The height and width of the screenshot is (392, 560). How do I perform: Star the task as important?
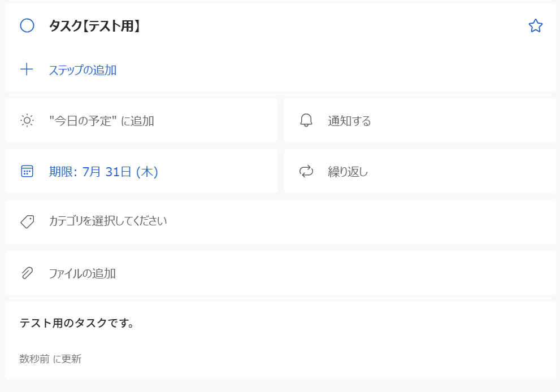tap(535, 25)
